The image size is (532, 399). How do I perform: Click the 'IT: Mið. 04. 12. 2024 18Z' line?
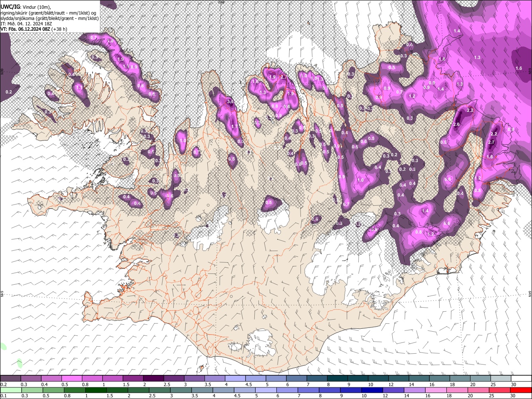click(x=26, y=24)
